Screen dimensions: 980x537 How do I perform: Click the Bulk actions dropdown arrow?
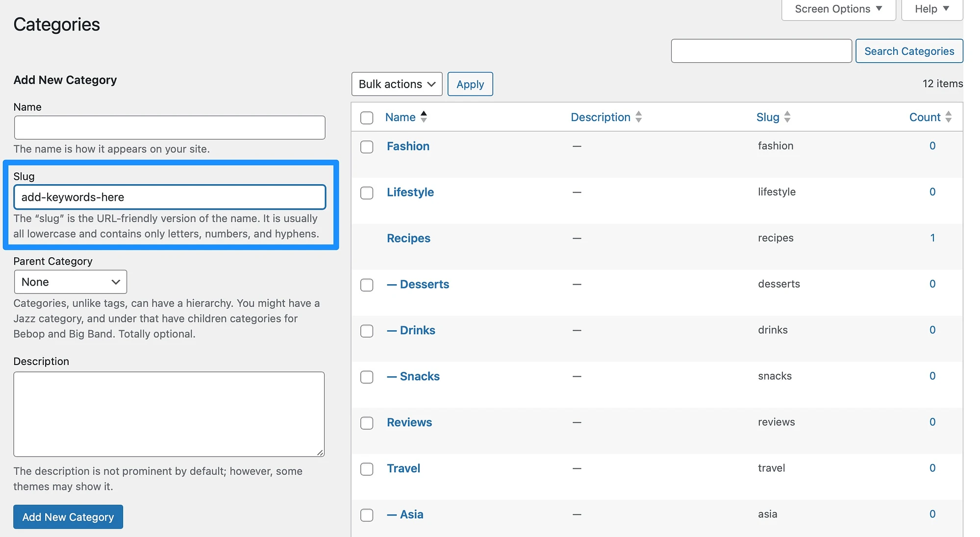[x=433, y=83]
